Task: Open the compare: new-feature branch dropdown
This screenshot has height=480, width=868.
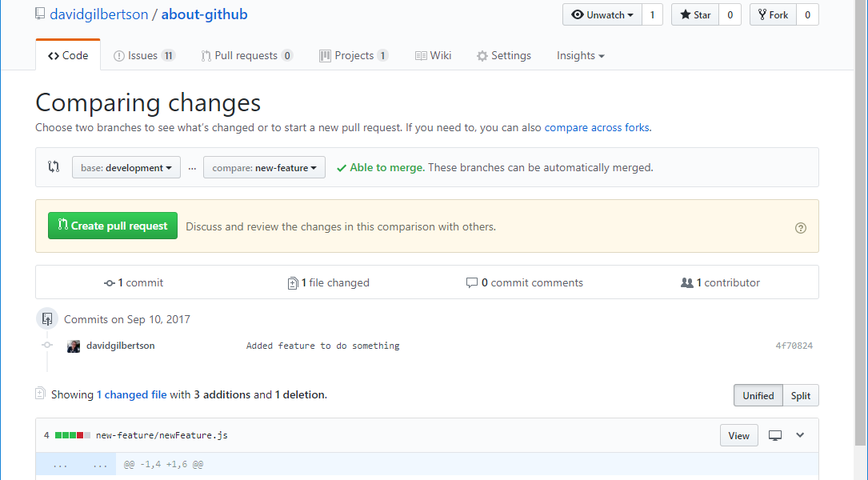Action: coord(264,168)
